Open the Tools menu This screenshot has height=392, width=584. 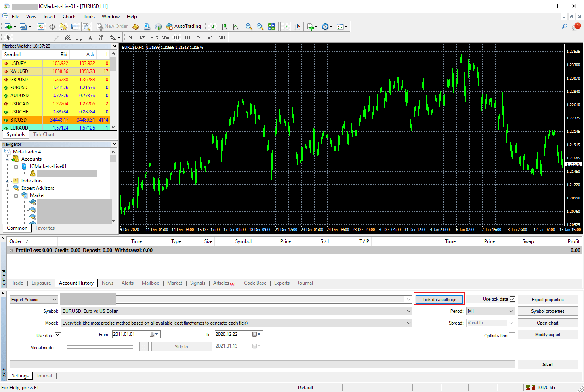[x=89, y=17]
